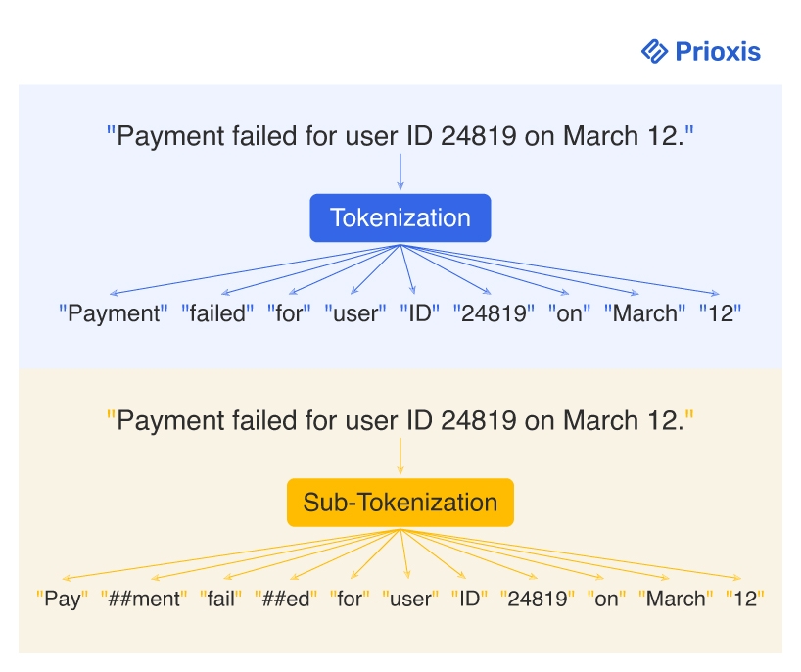Click the "fail" sub-token
This screenshot has height=672, width=801.
point(221,600)
